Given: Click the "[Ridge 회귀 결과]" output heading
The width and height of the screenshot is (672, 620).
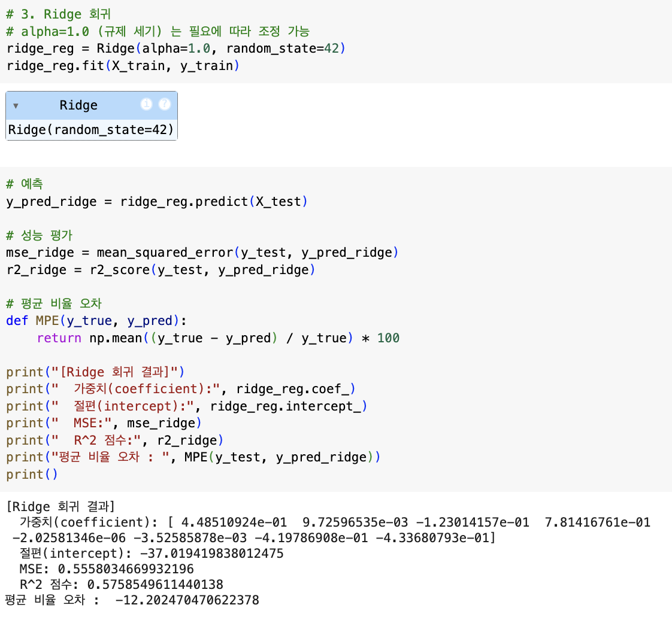Looking at the screenshot, I should [x=60, y=506].
